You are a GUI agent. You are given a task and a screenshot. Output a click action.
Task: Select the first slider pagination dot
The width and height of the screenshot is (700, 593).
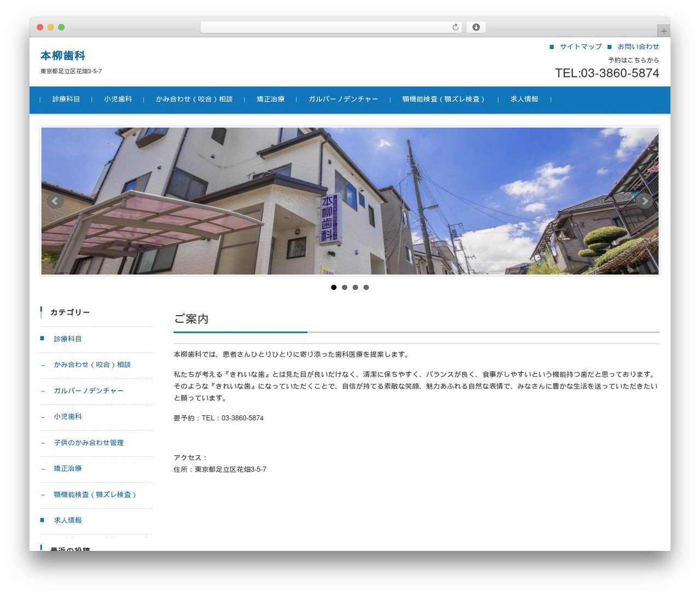click(x=334, y=287)
